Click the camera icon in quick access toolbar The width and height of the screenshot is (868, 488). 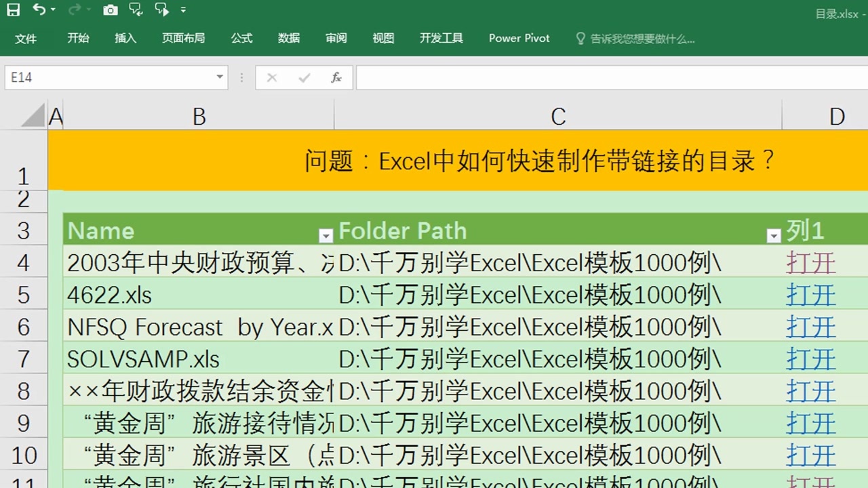click(x=110, y=10)
